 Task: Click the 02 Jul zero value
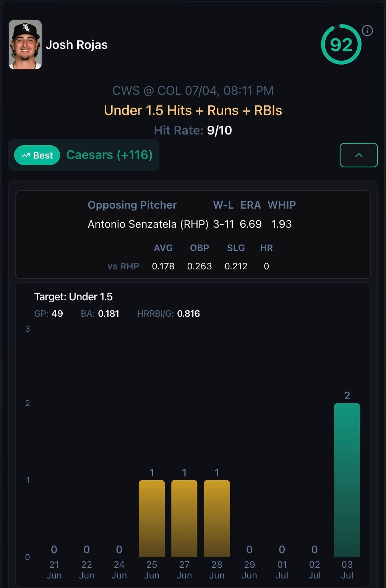tap(314, 549)
